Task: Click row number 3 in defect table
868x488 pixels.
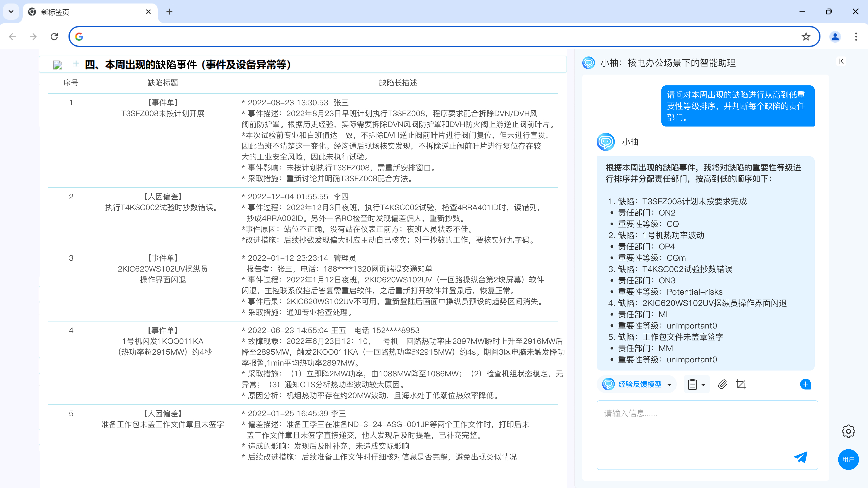Action: coord(71,258)
